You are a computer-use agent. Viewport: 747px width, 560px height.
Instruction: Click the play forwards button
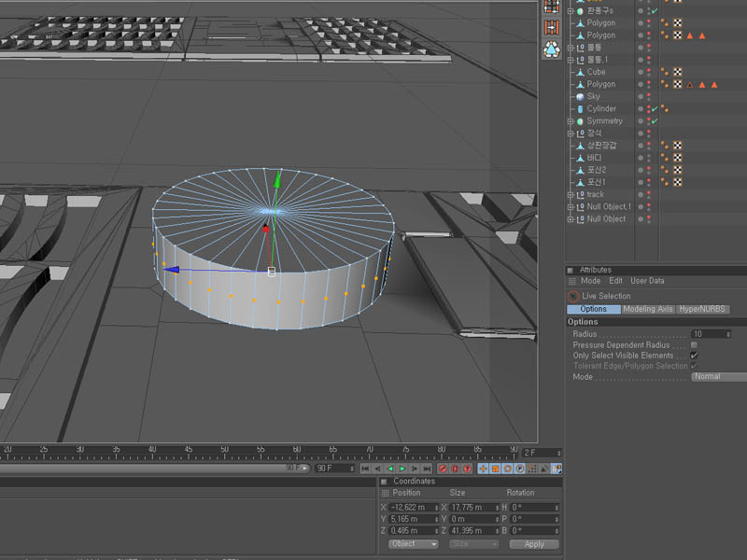point(402,469)
